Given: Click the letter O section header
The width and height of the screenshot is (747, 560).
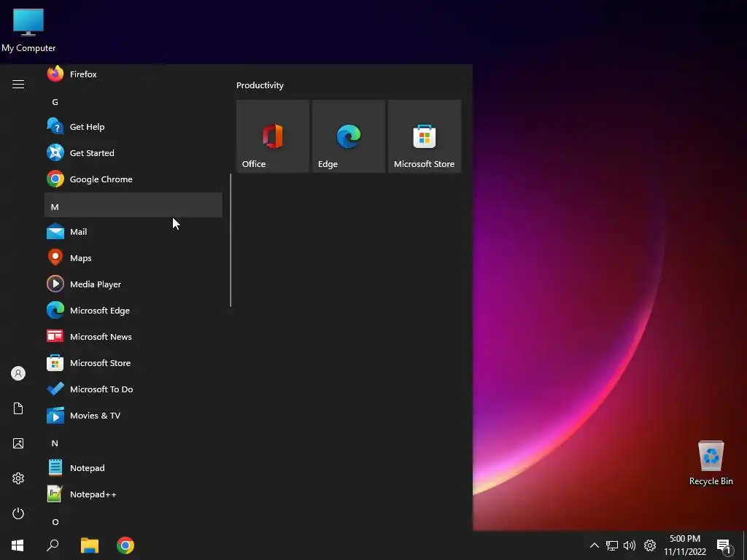Looking at the screenshot, I should click(133, 521).
